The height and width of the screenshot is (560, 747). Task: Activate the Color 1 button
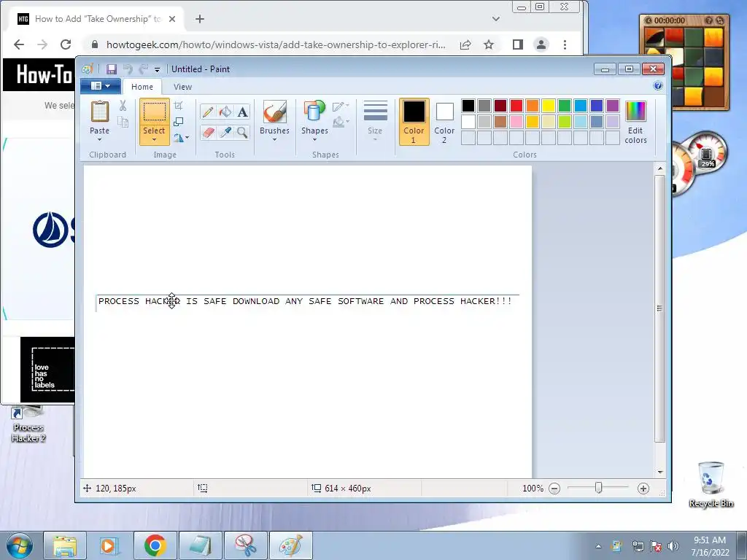coord(414,122)
